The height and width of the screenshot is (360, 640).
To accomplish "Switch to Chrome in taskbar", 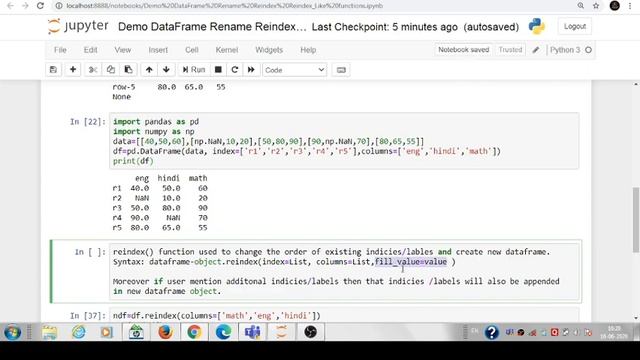I will [x=194, y=332].
